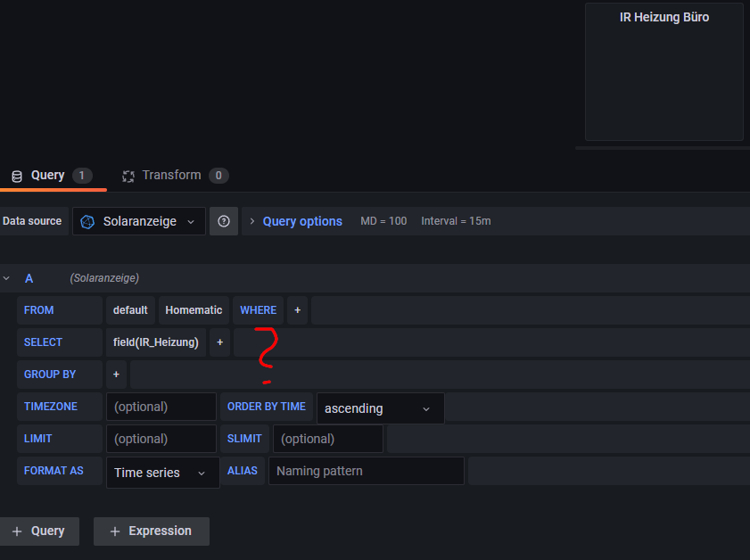
Task: Click the ALIAS Naming pattern field
Action: click(366, 471)
